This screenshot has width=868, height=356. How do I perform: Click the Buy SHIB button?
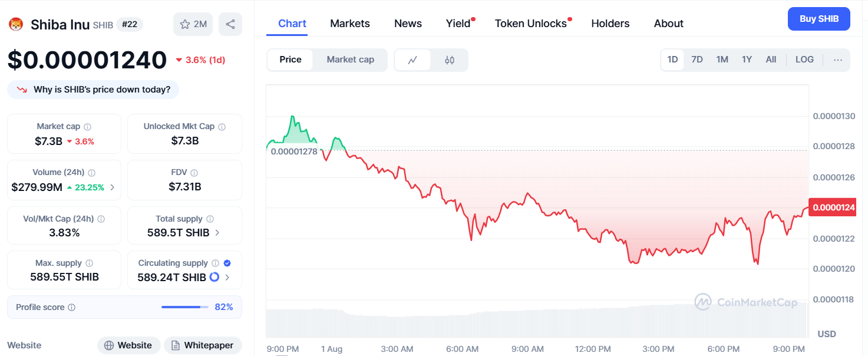coord(819,19)
